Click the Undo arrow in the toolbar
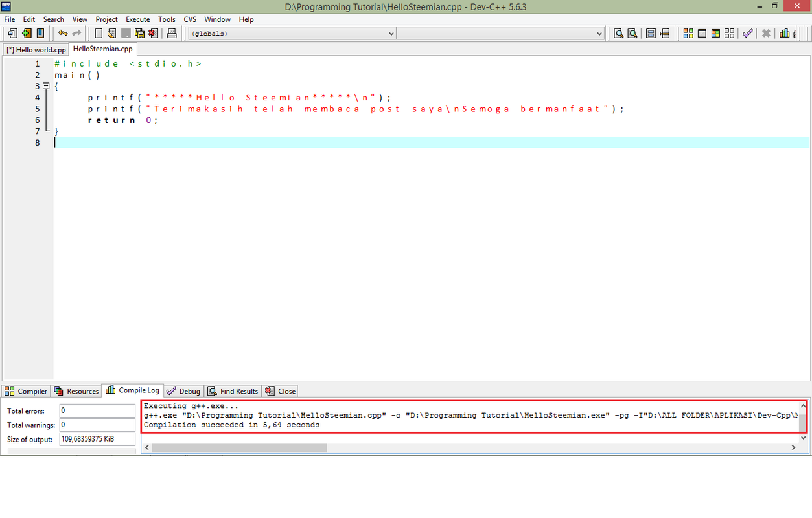The width and height of the screenshot is (812, 518). (x=63, y=34)
